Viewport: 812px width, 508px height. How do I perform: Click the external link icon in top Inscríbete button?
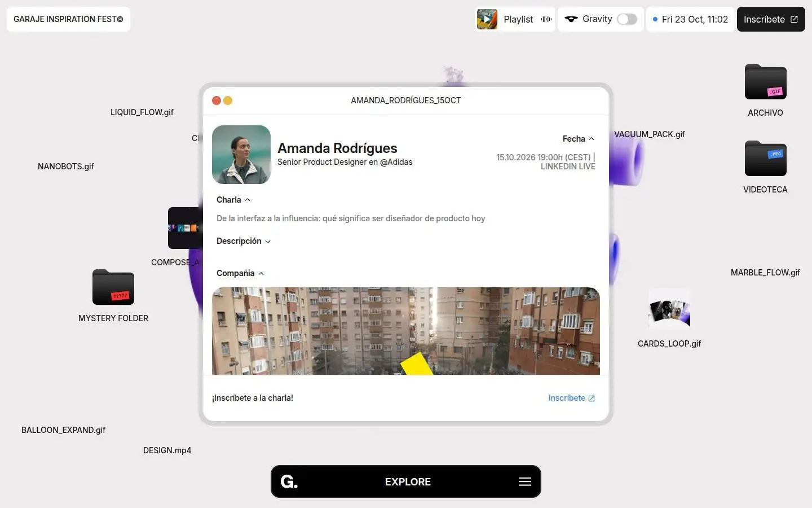[794, 19]
